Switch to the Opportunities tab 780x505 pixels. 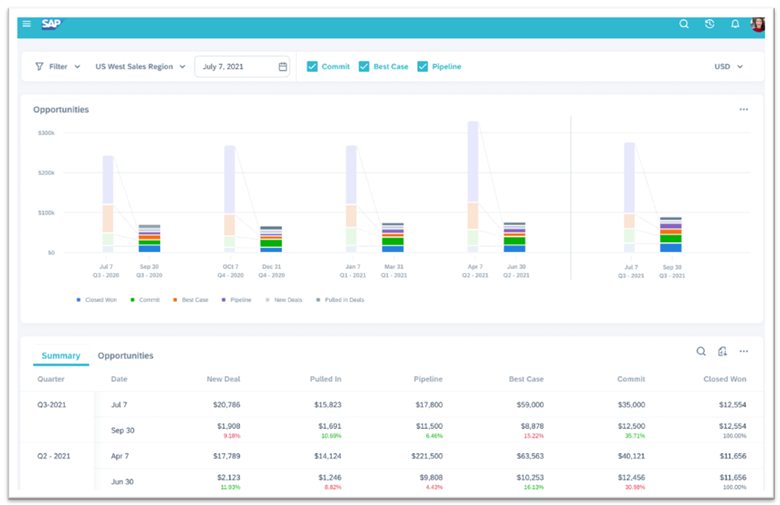pos(125,355)
